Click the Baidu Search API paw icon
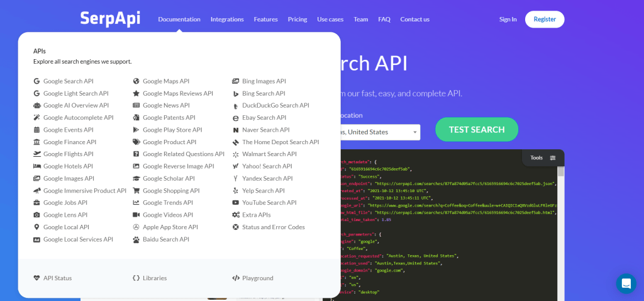The height and width of the screenshot is (301, 644). [136, 239]
